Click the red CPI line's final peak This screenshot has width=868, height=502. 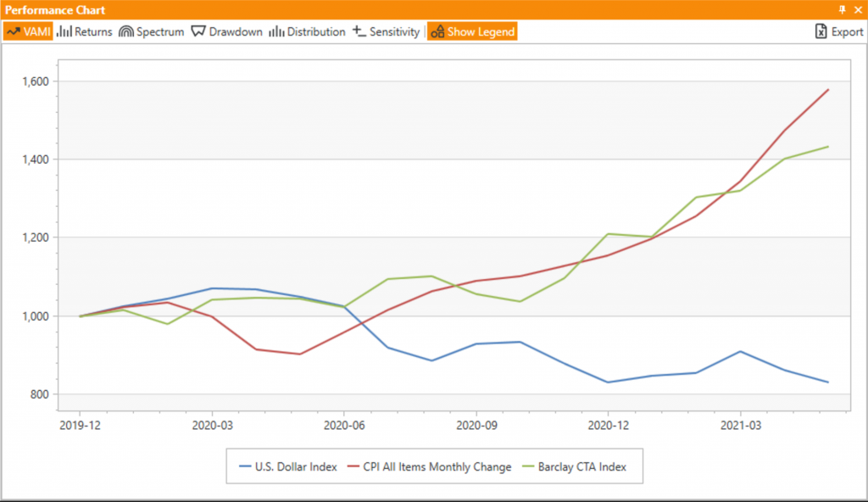pos(827,89)
